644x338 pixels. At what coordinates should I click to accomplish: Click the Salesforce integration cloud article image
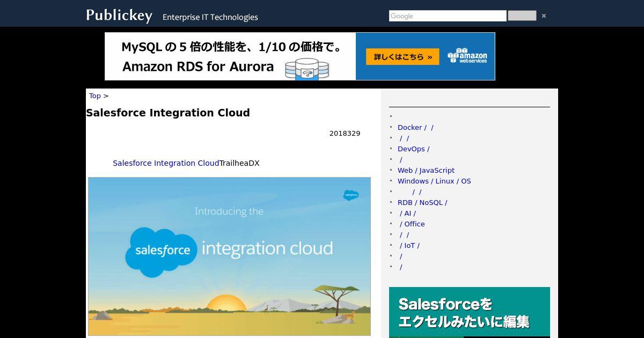tap(229, 256)
